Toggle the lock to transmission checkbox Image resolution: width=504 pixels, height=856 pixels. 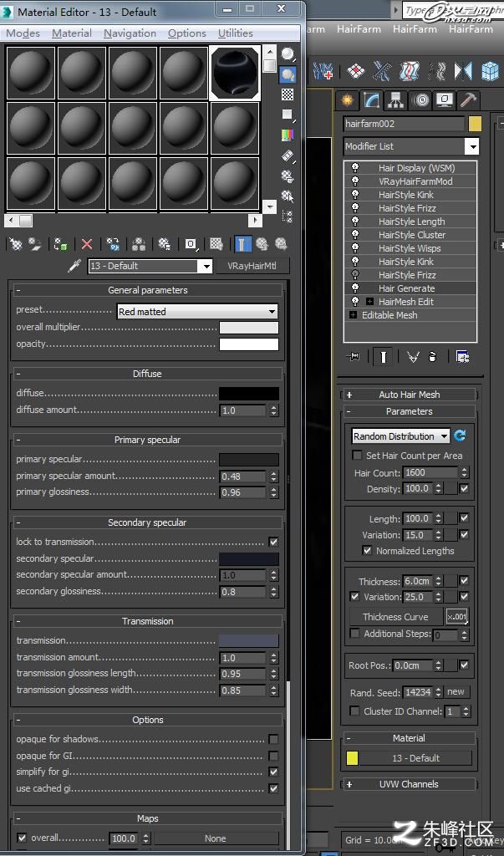click(x=273, y=542)
